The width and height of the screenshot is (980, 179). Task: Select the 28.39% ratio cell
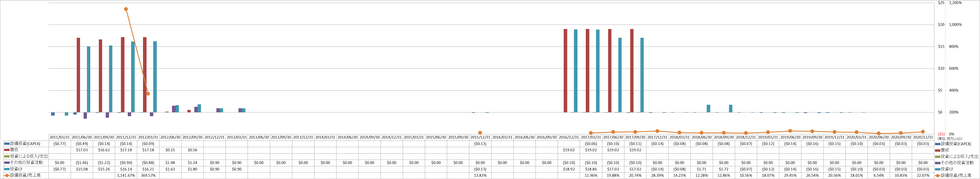point(657,176)
